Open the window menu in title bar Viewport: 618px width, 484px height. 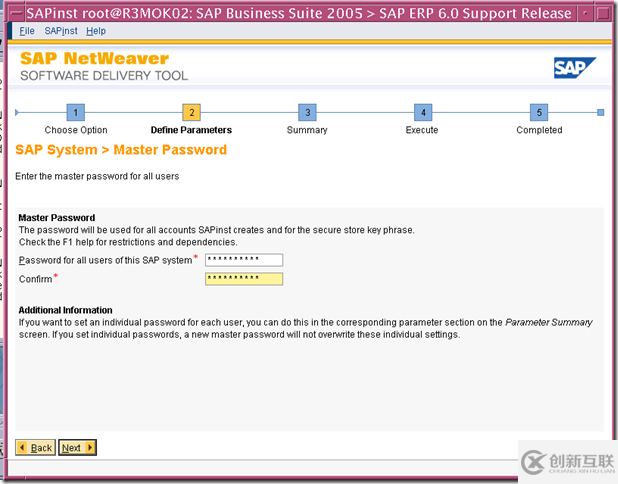coord(16,13)
